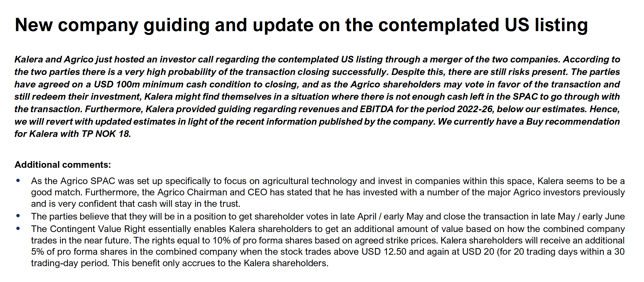Click the second bullet point marker
The width and height of the screenshot is (644, 282).
[18, 216]
